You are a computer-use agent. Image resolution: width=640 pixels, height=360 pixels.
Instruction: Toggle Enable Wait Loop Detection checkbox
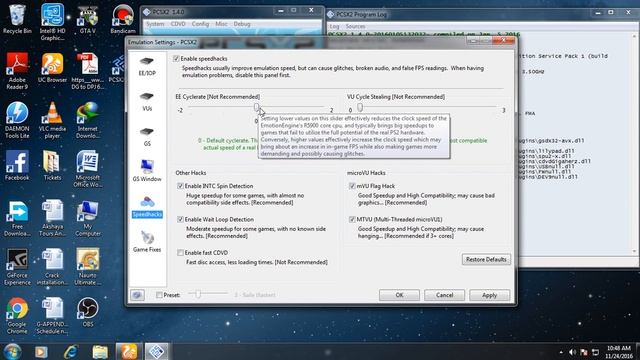click(x=180, y=219)
